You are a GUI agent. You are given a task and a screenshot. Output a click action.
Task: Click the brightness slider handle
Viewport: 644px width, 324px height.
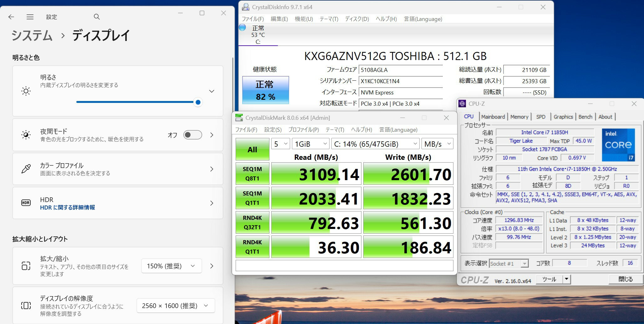click(x=198, y=102)
